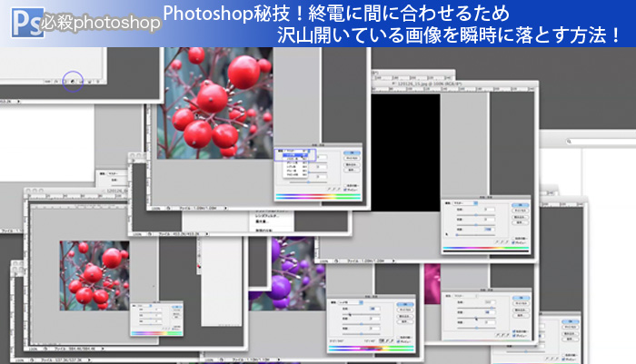Image resolution: width=636 pixels, height=364 pixels.
Task: Click the trash icon in the Layers panel footer
Action: click(98, 82)
